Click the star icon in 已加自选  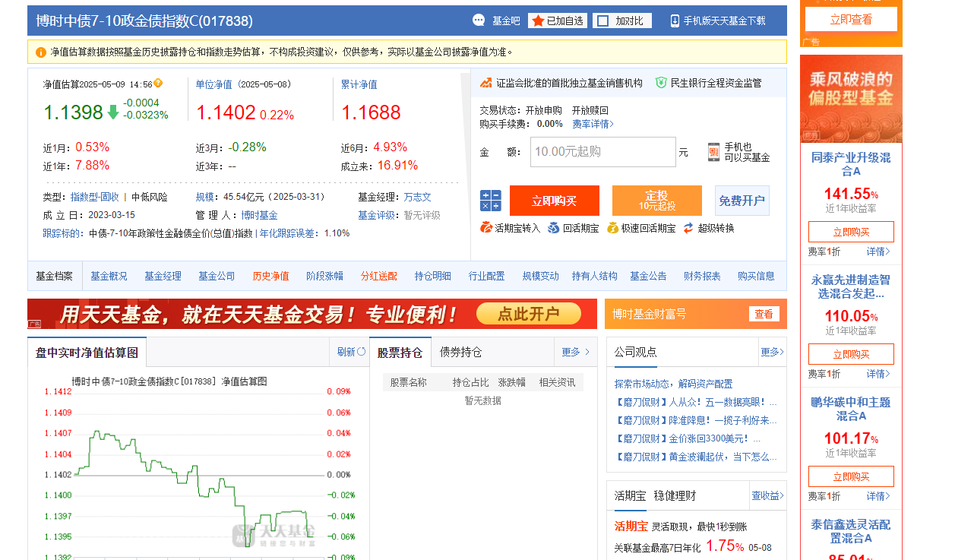tap(538, 21)
